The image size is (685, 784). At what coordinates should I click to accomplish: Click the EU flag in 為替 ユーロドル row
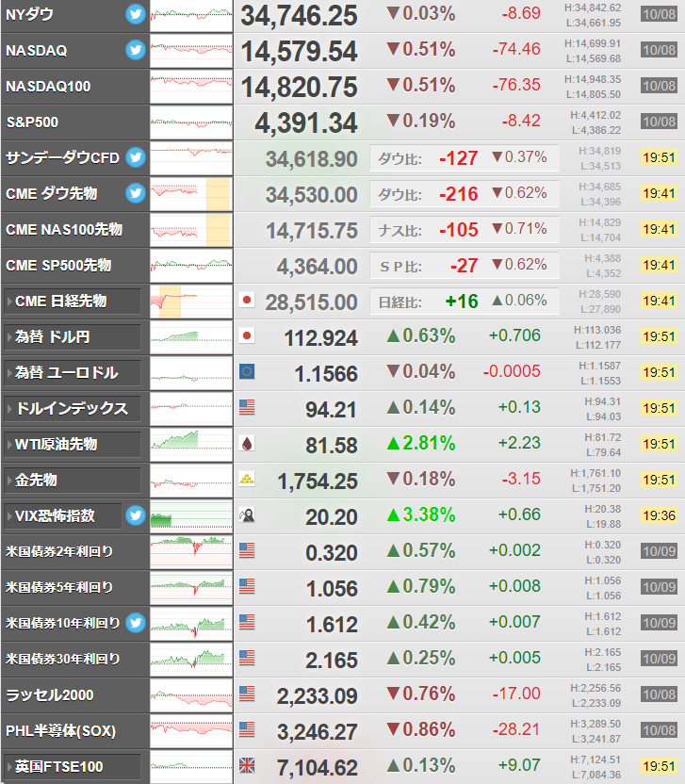[x=247, y=371]
